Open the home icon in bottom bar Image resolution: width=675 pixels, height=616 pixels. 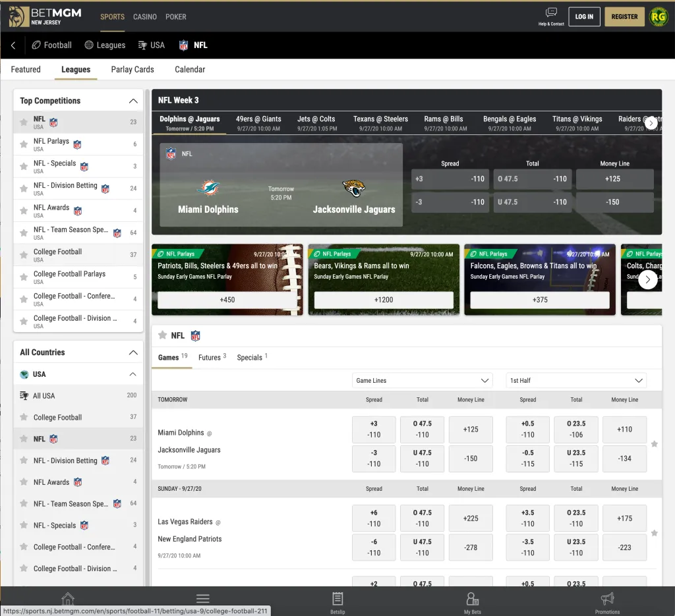[68, 599]
